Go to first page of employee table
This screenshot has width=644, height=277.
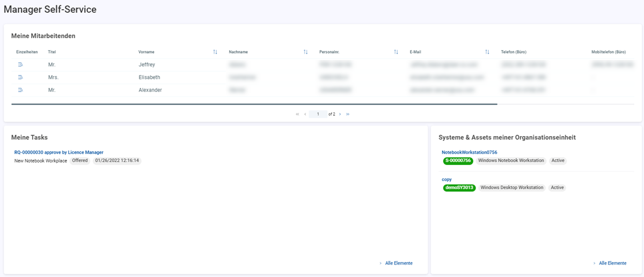point(297,114)
